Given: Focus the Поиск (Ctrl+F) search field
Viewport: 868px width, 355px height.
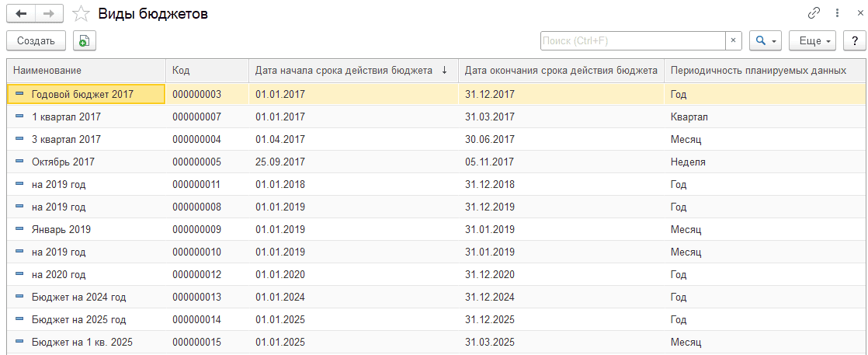Looking at the screenshot, I should 632,40.
